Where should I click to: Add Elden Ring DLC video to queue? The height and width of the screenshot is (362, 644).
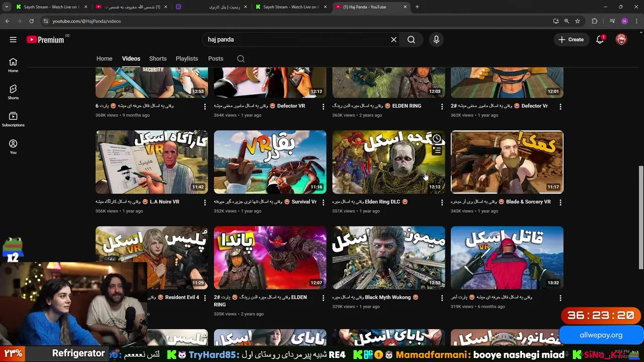(x=437, y=150)
